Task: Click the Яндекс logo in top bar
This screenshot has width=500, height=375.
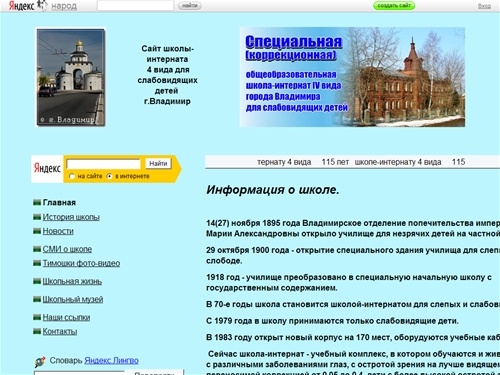Action: 22,6
